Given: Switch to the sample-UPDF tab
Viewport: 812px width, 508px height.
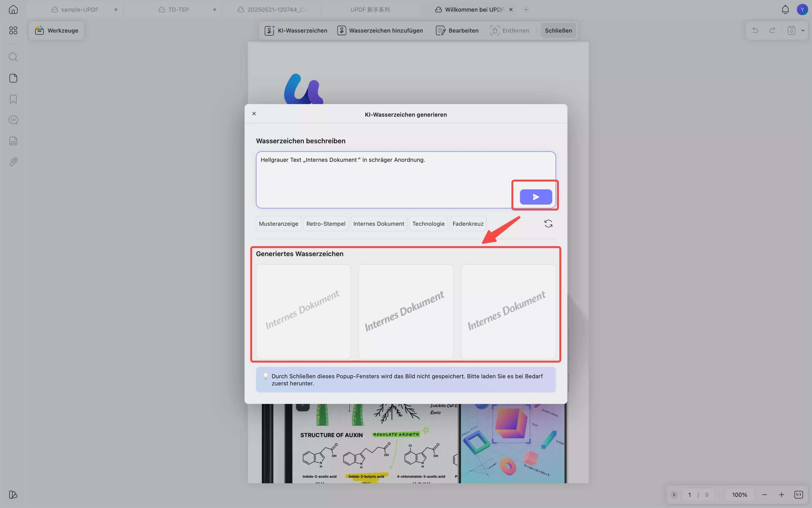Looking at the screenshot, I should [80, 10].
